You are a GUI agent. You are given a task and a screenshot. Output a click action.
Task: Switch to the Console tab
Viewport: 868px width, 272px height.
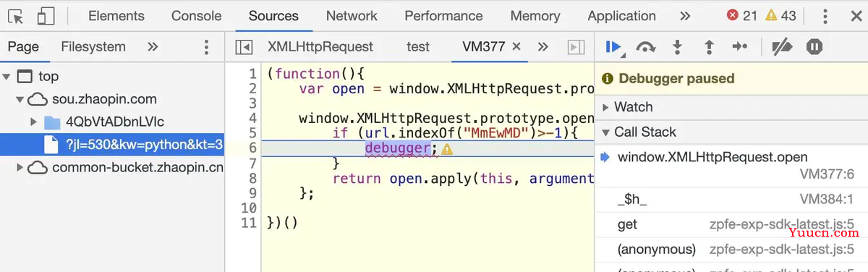coord(197,16)
